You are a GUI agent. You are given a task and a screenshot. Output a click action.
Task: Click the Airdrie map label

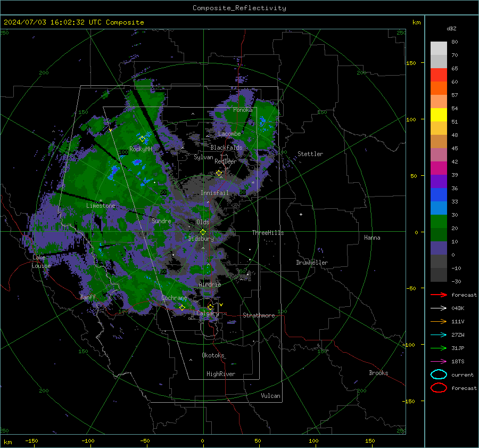click(x=210, y=284)
